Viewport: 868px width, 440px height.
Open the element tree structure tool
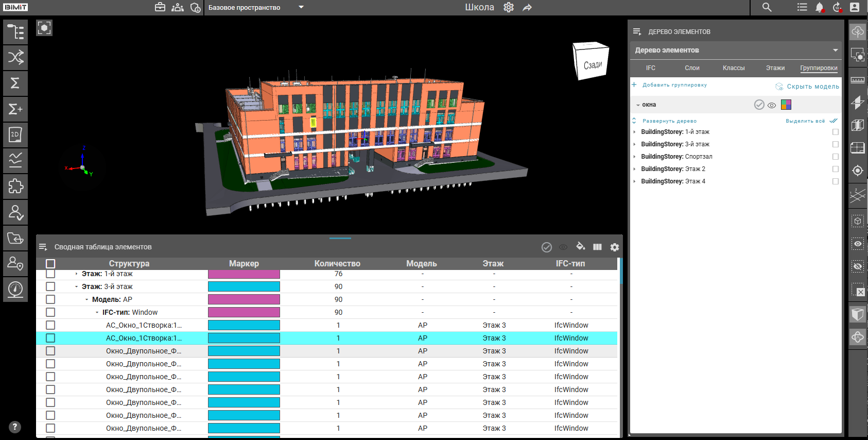[x=15, y=32]
